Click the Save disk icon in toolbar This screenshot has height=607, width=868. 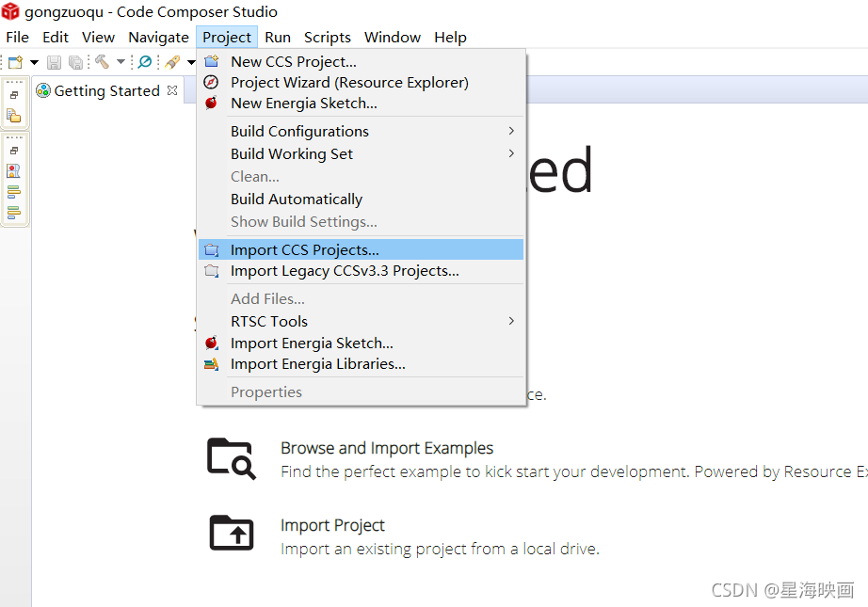(x=54, y=62)
